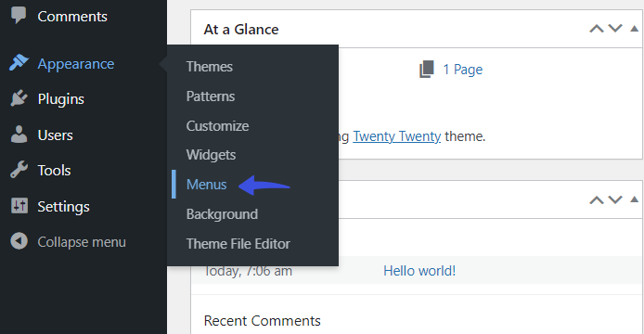Choose Menus in the Appearance submenu
This screenshot has height=334, width=644.
pos(206,185)
